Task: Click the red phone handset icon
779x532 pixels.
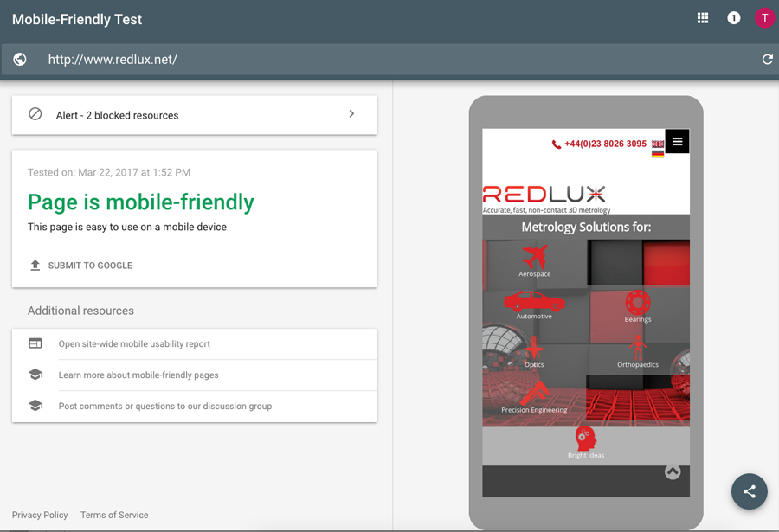Action: pyautogui.click(x=557, y=144)
